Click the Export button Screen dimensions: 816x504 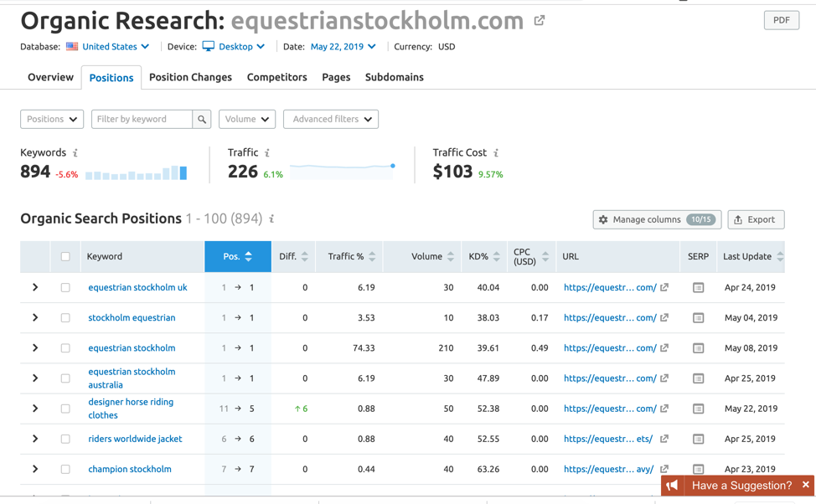tap(755, 219)
